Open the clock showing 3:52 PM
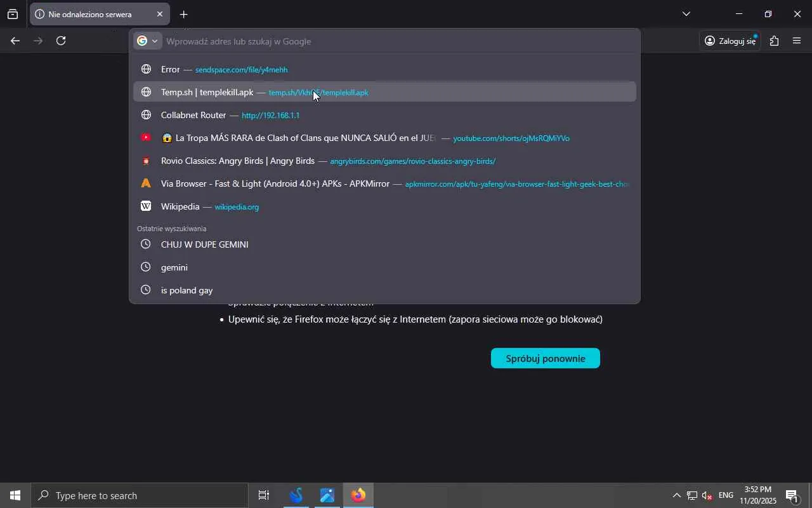 pos(758,495)
